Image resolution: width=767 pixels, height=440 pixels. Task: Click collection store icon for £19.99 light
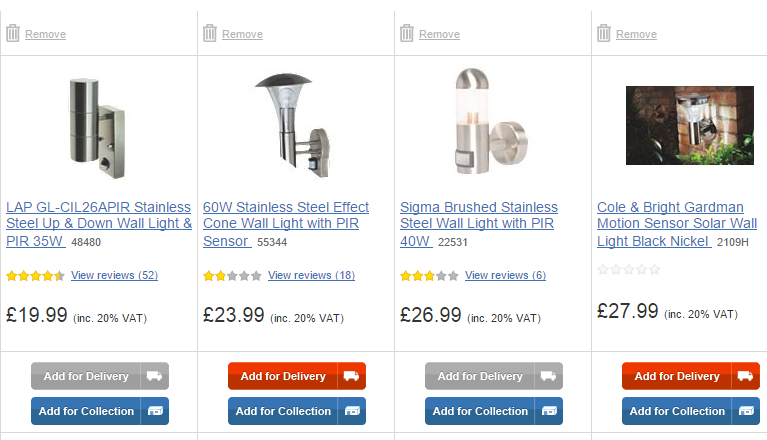point(155,411)
